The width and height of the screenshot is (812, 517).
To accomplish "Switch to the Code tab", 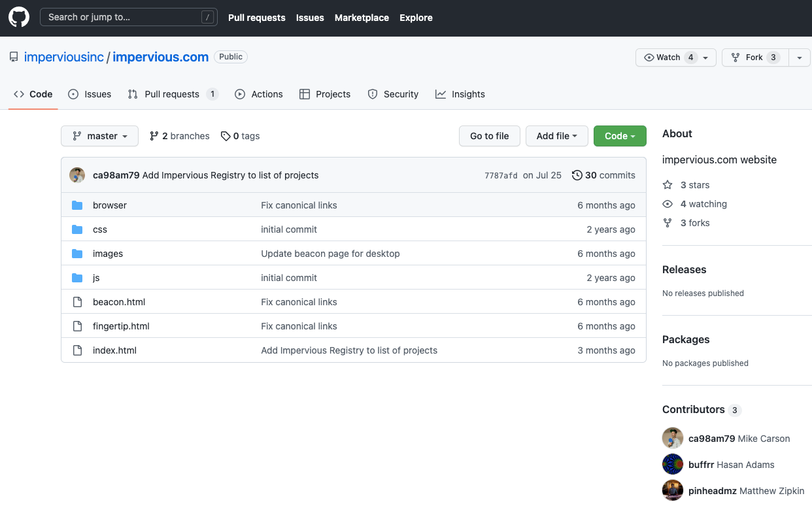I will tap(33, 94).
